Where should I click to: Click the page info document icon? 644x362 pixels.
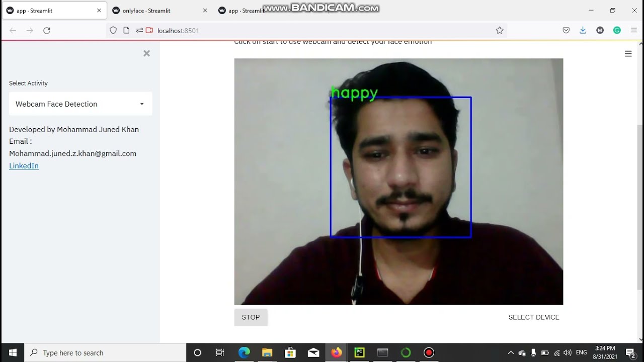[126, 31]
